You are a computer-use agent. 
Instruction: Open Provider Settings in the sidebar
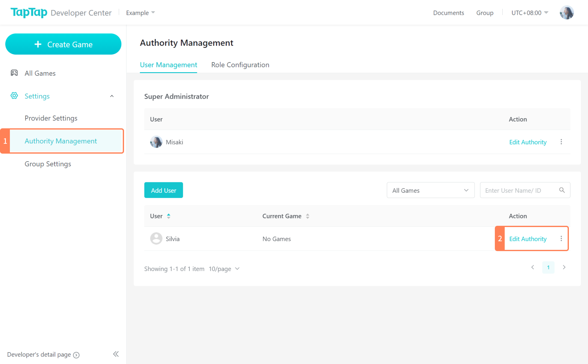[51, 118]
